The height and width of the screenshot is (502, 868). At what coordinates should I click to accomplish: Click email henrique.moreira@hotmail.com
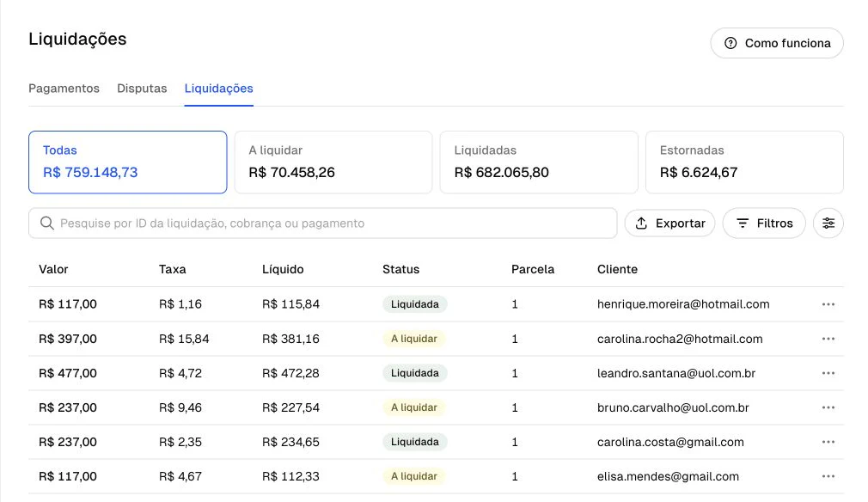click(x=683, y=304)
